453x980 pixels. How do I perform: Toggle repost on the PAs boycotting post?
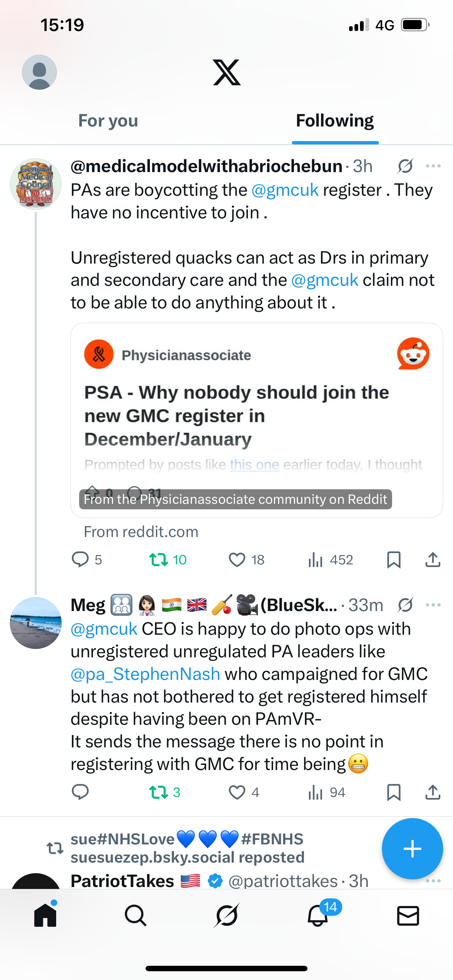(x=158, y=560)
